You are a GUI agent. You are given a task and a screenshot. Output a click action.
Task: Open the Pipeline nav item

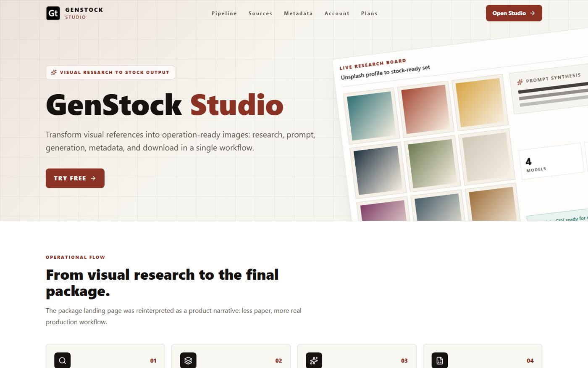tap(224, 13)
